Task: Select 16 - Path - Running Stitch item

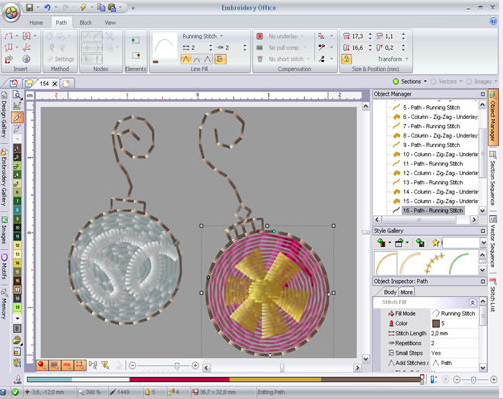Action: tap(433, 211)
